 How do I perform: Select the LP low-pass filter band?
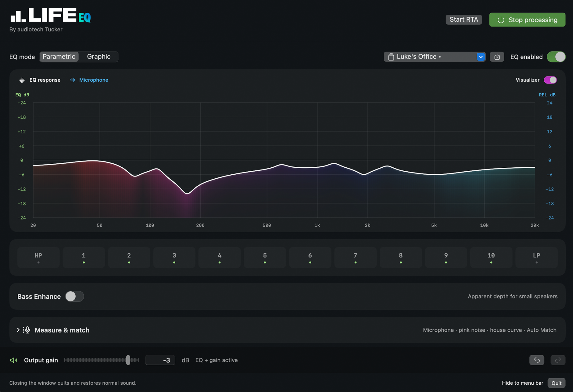coord(536,258)
